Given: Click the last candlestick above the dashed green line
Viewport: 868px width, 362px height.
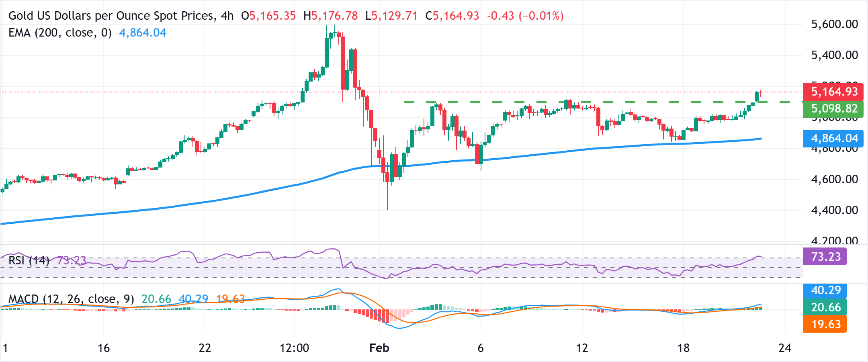Looking at the screenshot, I should (757, 96).
